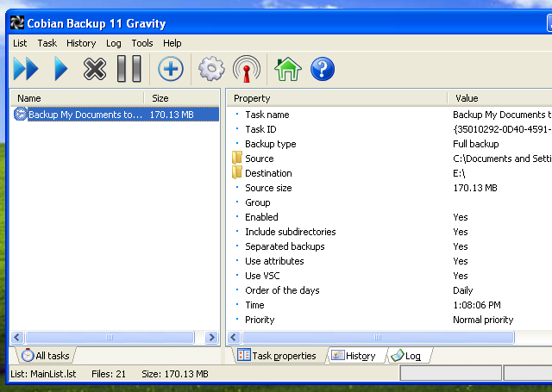
Task: Click the Include subdirectories property
Action: click(x=291, y=232)
